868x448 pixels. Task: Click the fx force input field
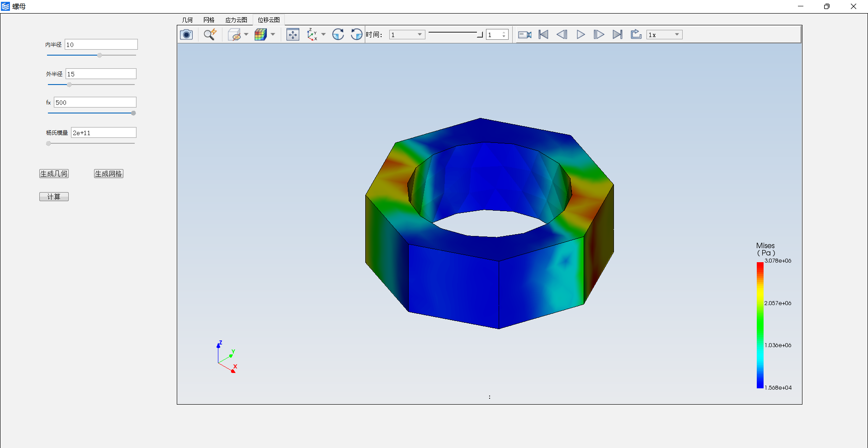(x=95, y=102)
